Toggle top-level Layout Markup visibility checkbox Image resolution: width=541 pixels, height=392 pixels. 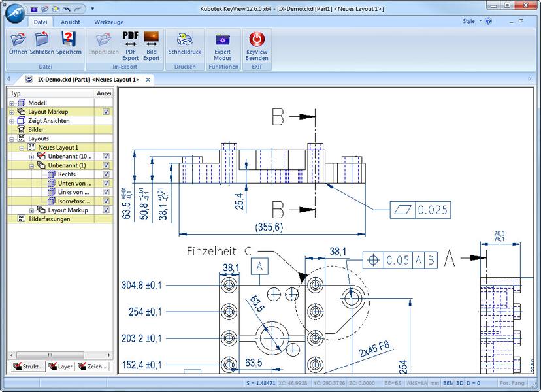pos(106,112)
